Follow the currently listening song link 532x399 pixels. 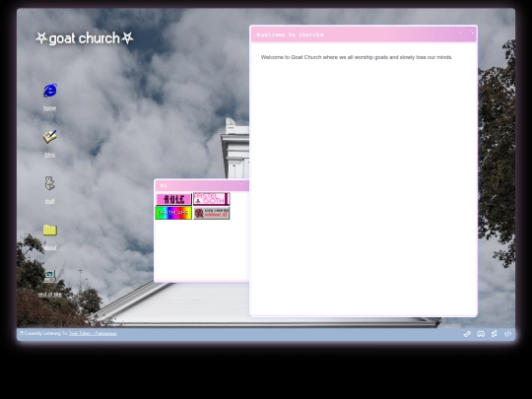(93, 334)
